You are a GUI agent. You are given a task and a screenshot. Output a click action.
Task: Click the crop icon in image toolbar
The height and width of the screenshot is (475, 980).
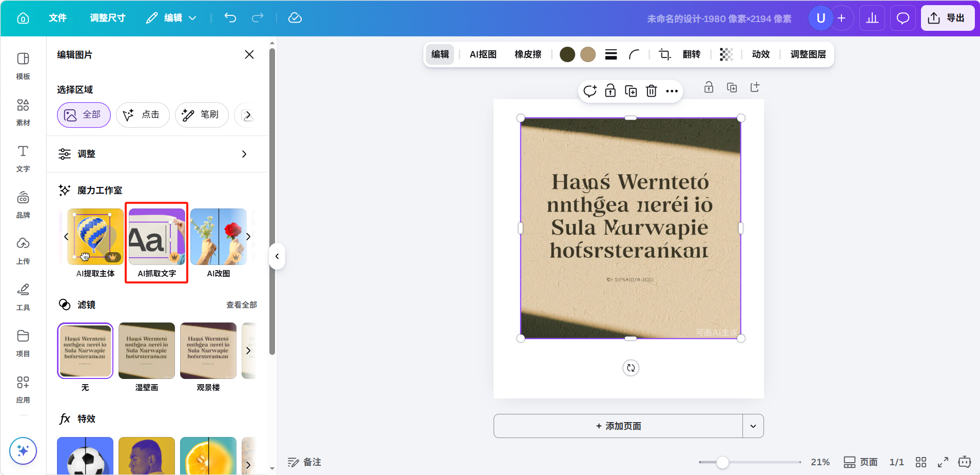pos(664,54)
